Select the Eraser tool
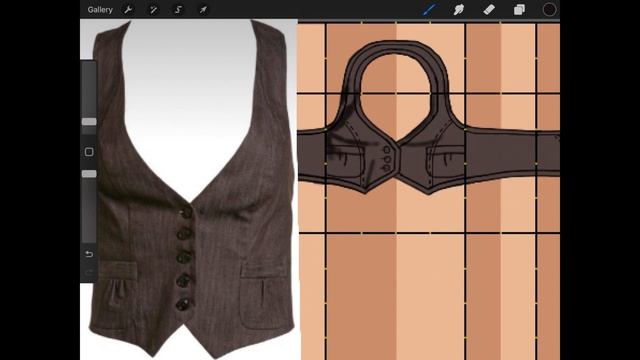640x360 pixels. [489, 9]
